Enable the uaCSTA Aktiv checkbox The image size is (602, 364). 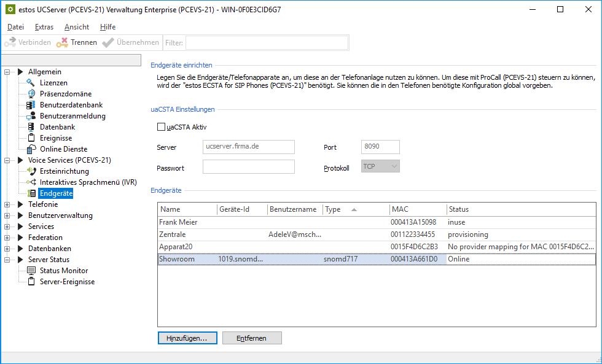[162, 127]
